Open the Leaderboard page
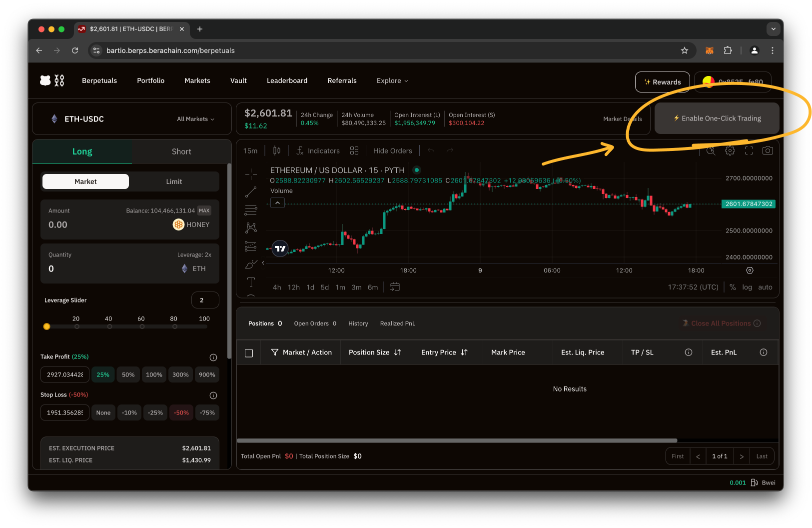This screenshot has height=528, width=812. click(287, 80)
